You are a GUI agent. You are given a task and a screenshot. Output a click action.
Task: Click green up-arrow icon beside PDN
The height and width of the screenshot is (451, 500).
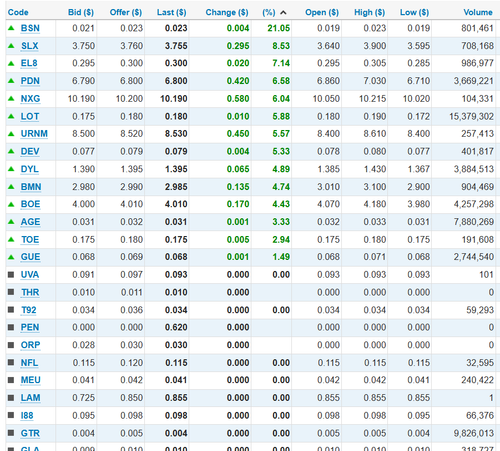tap(11, 81)
